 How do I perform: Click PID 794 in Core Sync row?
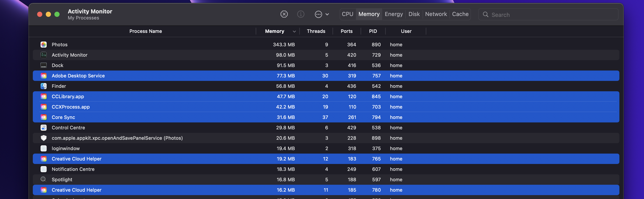coord(376,117)
